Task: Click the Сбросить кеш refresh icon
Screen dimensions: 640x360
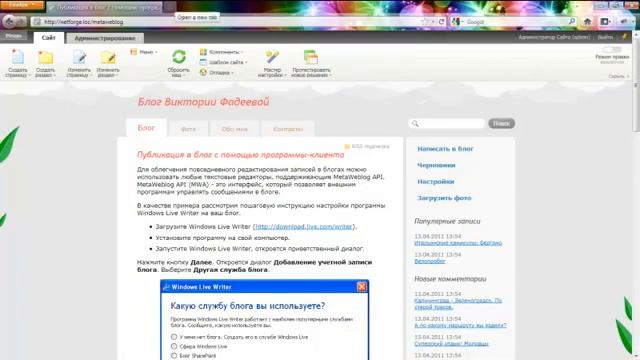Action: 179,57
